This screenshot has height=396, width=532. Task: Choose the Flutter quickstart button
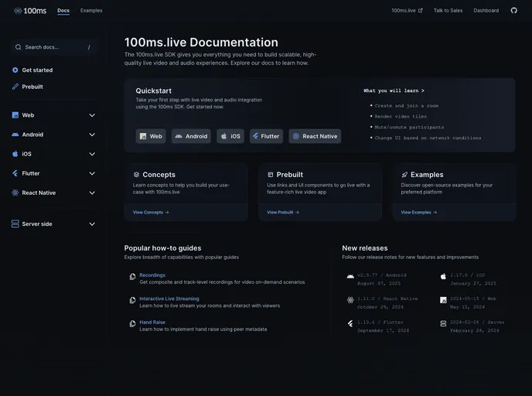[x=266, y=136]
